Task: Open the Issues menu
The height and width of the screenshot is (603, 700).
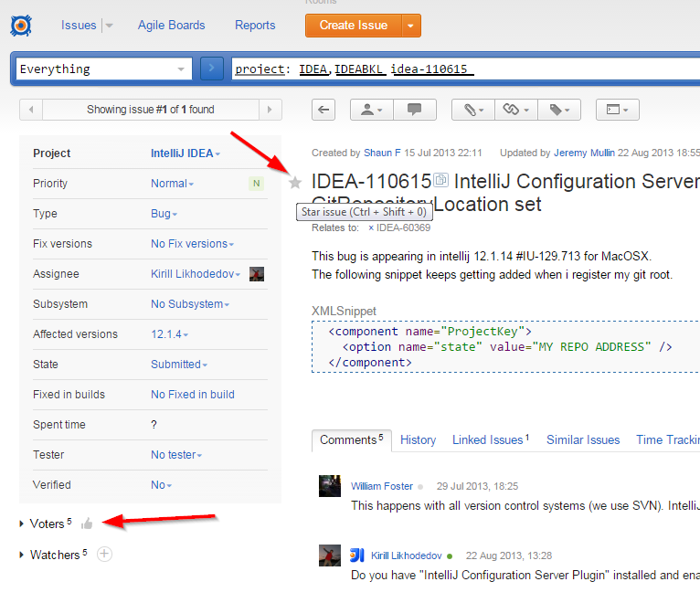Action: pyautogui.click(x=79, y=25)
